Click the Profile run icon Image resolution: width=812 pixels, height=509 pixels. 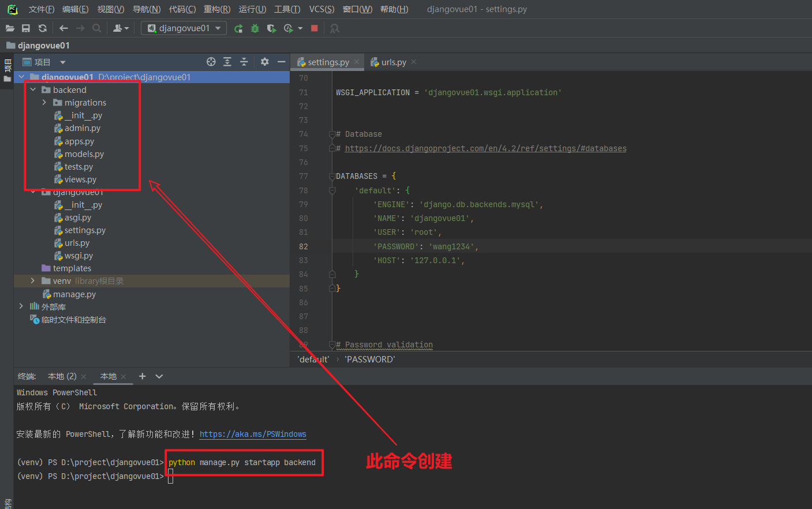289,28
